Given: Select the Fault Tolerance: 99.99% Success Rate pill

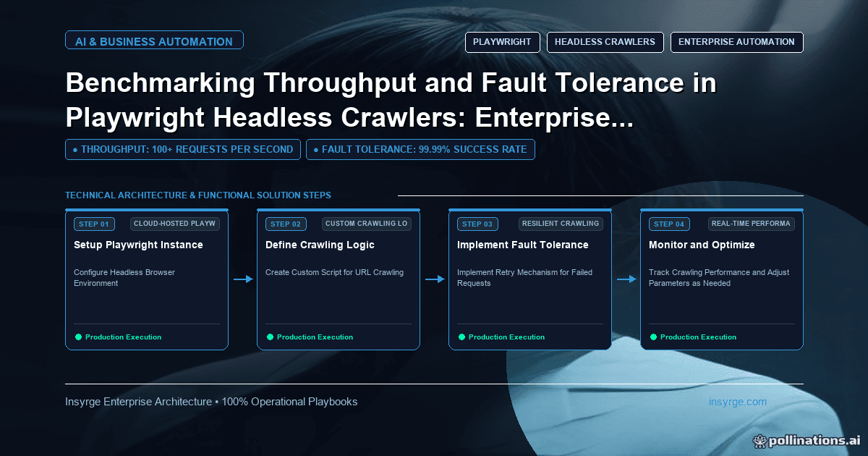Looking at the screenshot, I should (x=420, y=149).
